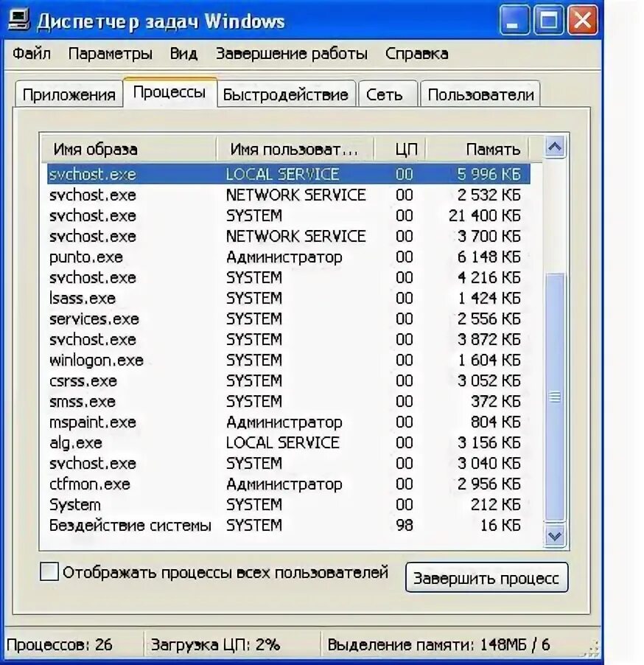Select the punto.exe process
This screenshot has width=644, height=665.
click(x=288, y=257)
